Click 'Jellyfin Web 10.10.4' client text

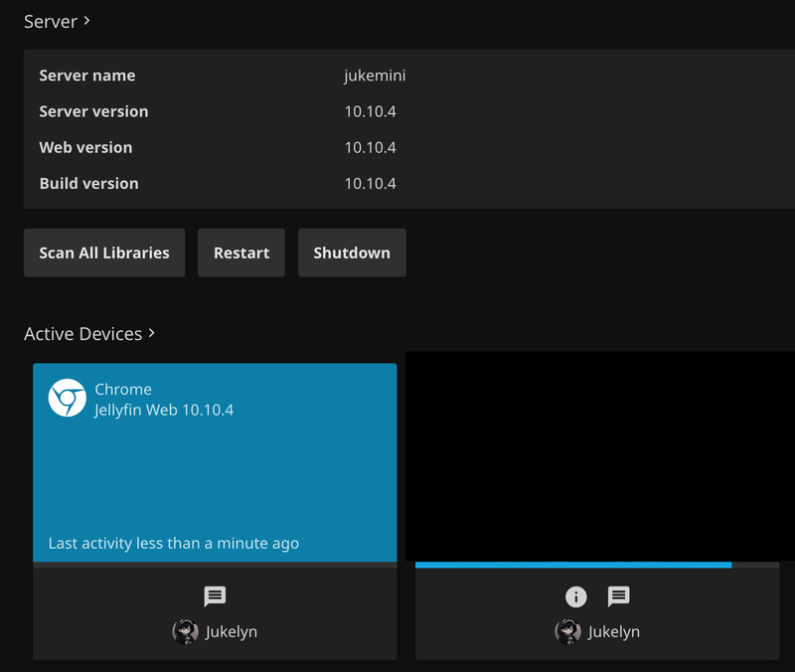(x=164, y=410)
